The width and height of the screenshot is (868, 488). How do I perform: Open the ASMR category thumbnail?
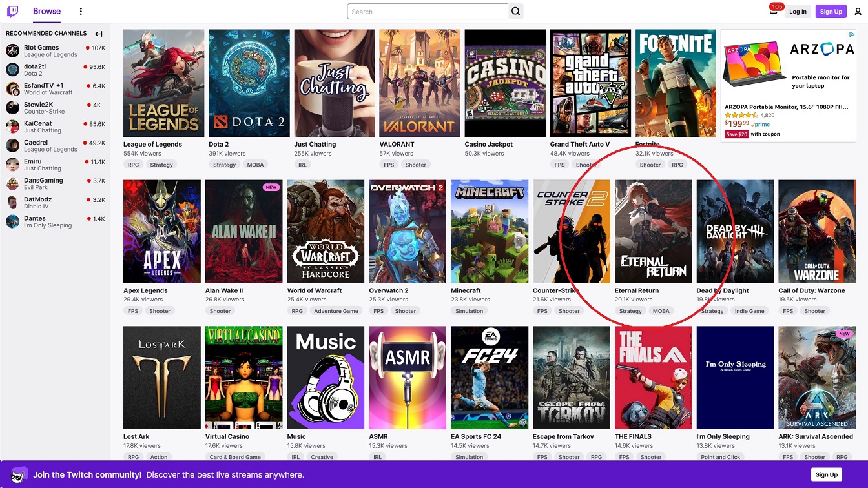click(x=408, y=378)
